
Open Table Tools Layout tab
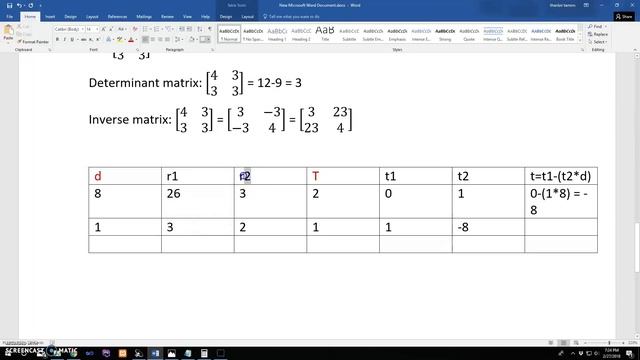tap(247, 17)
